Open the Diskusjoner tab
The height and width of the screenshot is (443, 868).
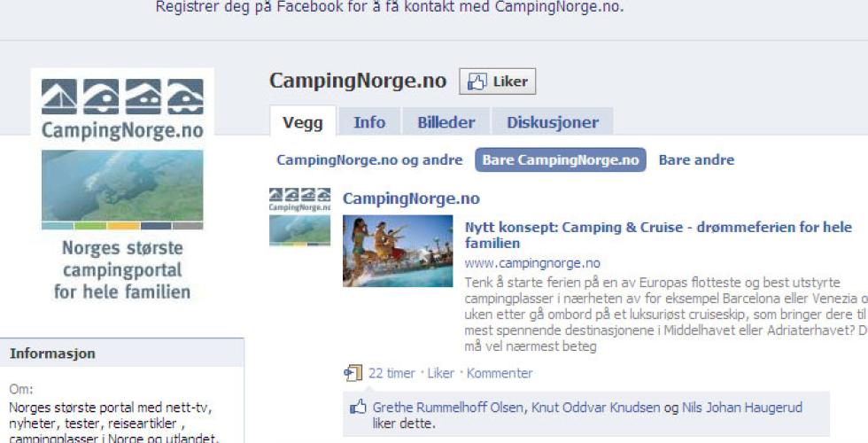(x=553, y=122)
